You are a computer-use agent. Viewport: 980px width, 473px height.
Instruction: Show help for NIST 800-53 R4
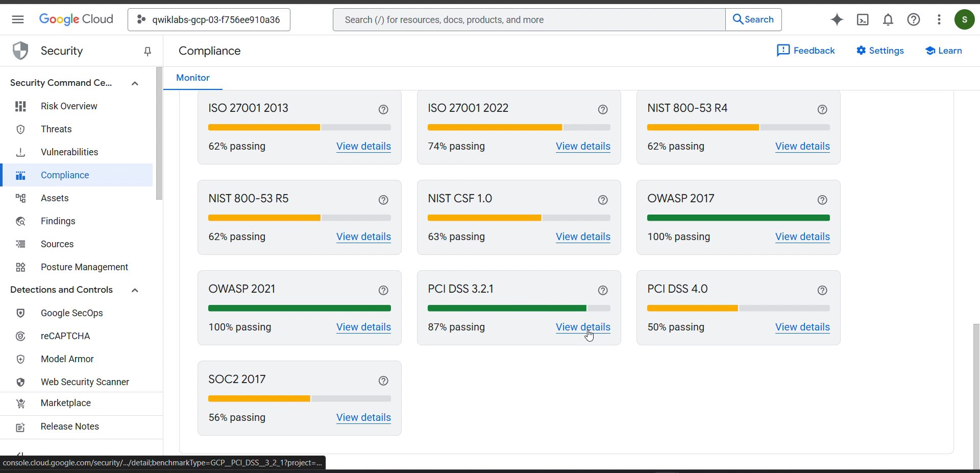pos(822,109)
